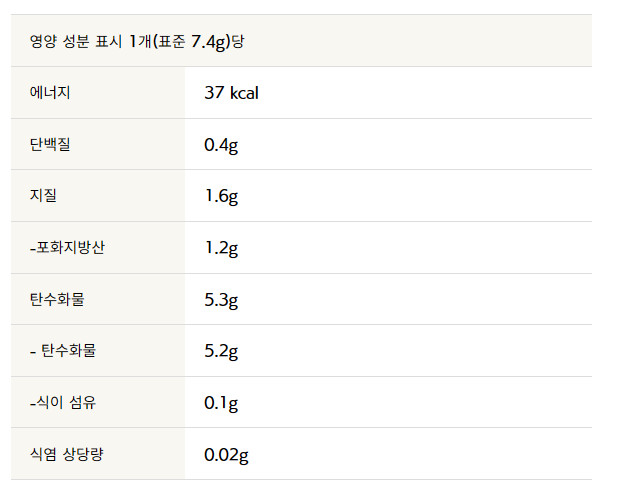
Task: Select the dash-prefixed 탄수화물 label beside 5.2g
Action: tap(64, 351)
